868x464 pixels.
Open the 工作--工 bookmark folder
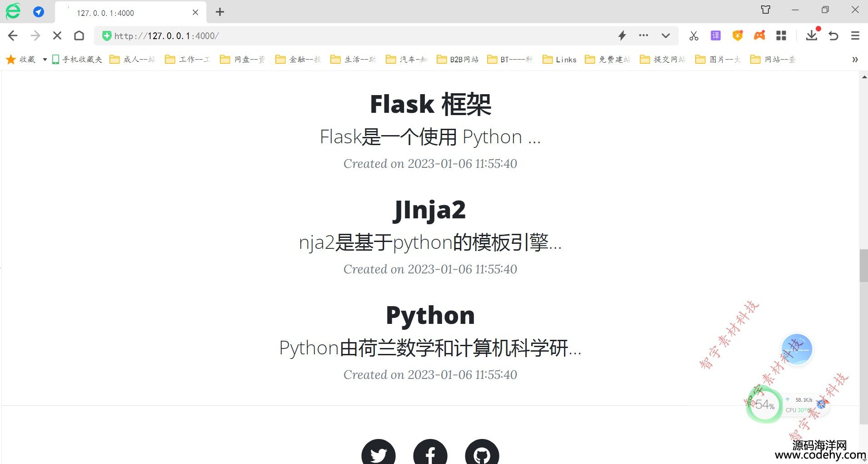coord(188,60)
